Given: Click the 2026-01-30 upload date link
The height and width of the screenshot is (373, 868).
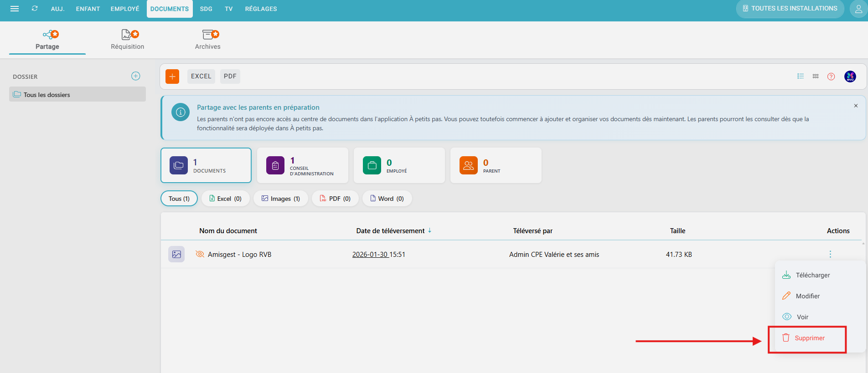Looking at the screenshot, I should click(370, 255).
